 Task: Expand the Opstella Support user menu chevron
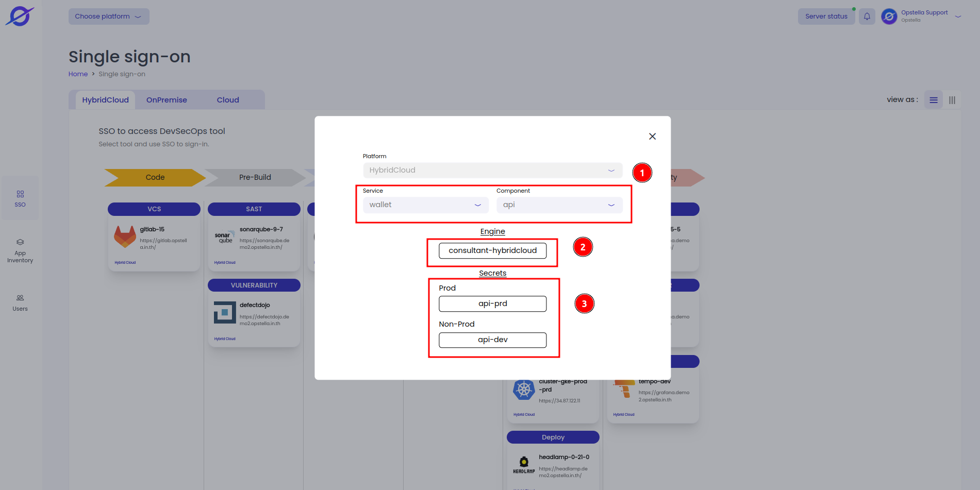[x=958, y=16]
